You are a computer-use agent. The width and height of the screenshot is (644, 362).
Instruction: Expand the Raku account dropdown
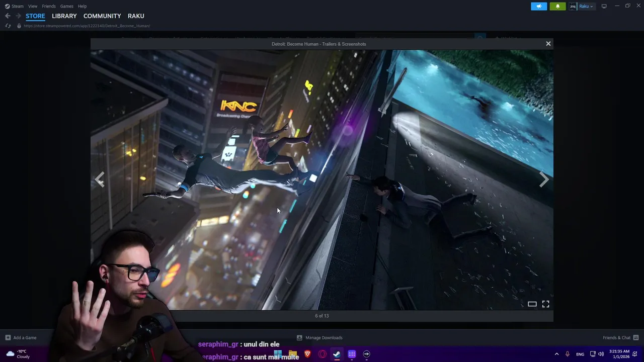pyautogui.click(x=586, y=6)
